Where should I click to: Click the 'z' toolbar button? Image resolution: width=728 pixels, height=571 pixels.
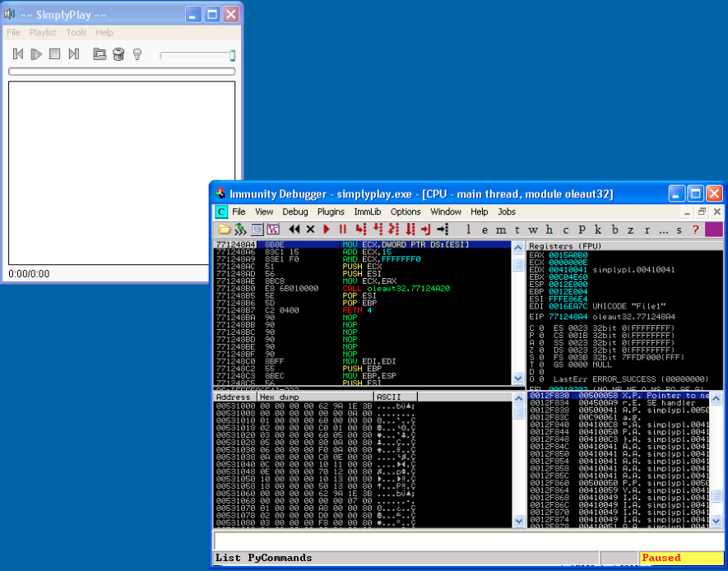(631, 230)
